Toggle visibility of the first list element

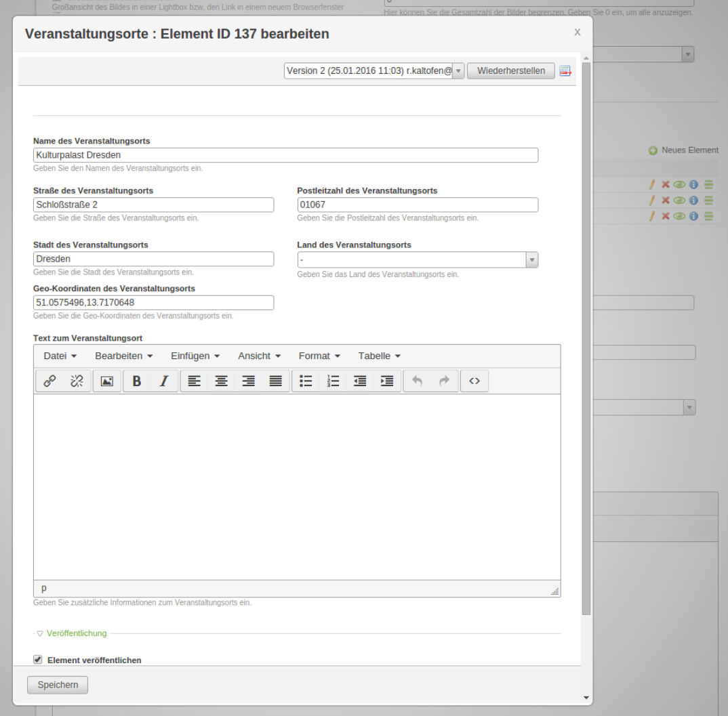point(679,184)
